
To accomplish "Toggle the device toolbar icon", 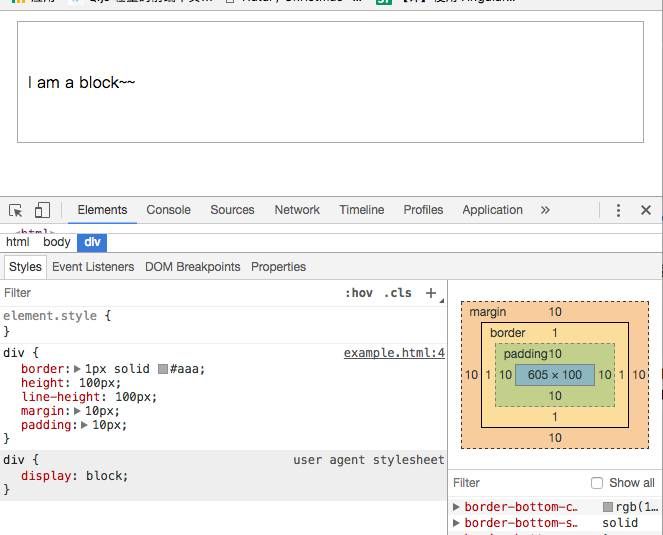I will coord(42,210).
